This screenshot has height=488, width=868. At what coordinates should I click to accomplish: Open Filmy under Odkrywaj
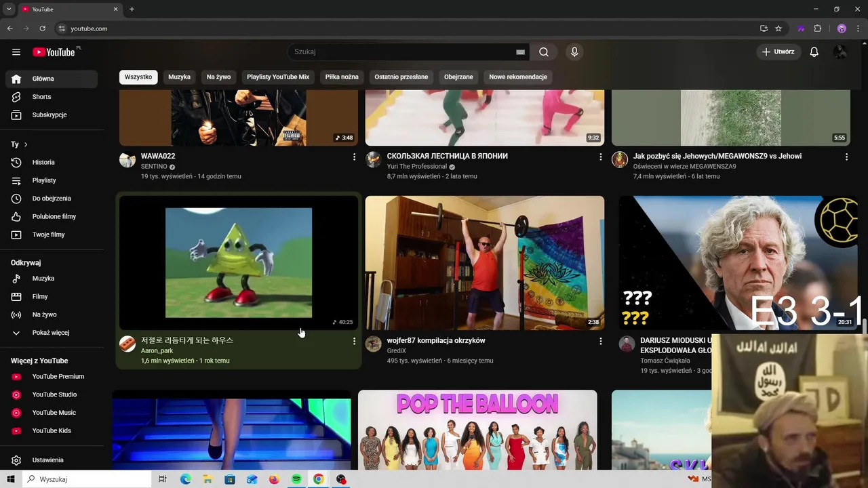pos(52,297)
